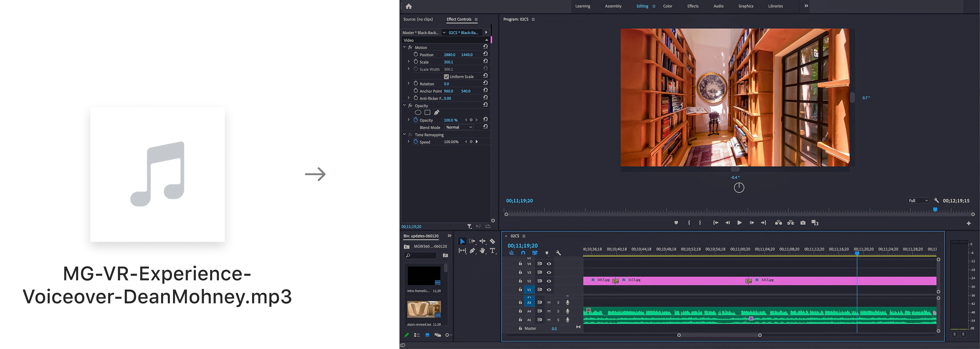Viewport: 980px width, 349px height.
Task: Open playback resolution Full dropdown
Action: click(918, 201)
